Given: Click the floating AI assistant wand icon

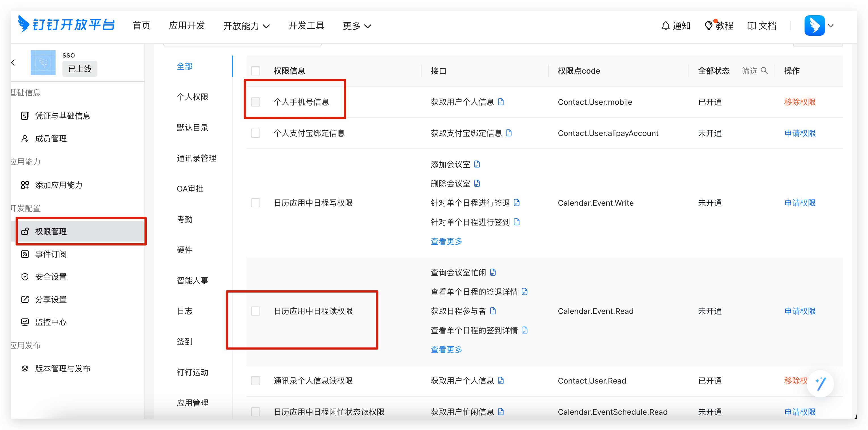Looking at the screenshot, I should (x=820, y=384).
